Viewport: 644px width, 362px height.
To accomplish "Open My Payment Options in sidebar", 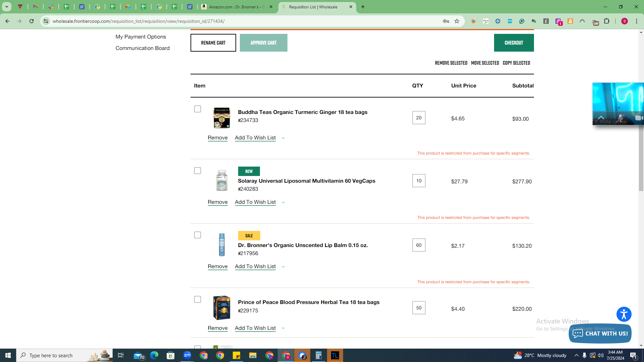I will [141, 37].
